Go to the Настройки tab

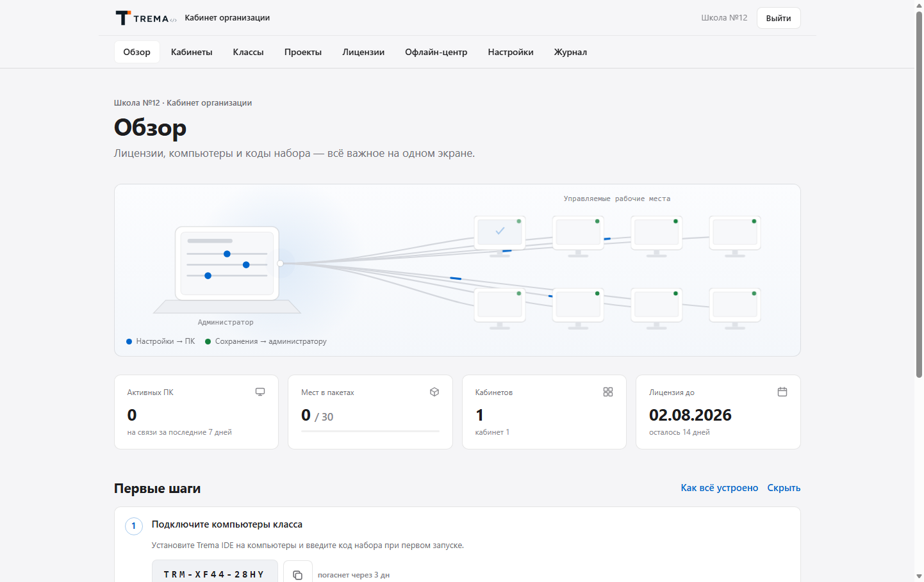[x=511, y=52]
